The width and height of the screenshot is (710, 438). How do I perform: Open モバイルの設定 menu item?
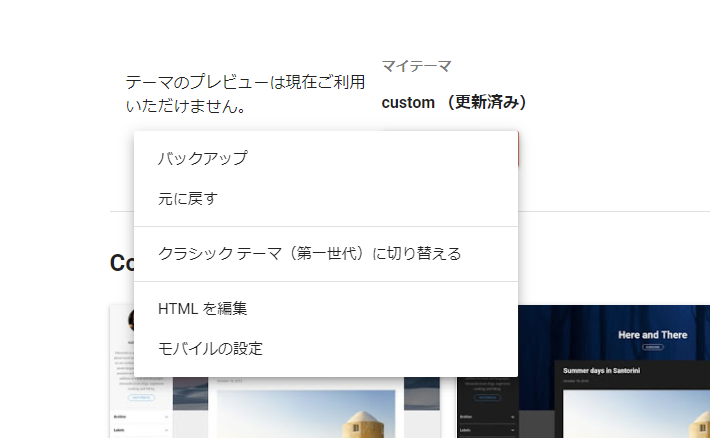coord(326,349)
